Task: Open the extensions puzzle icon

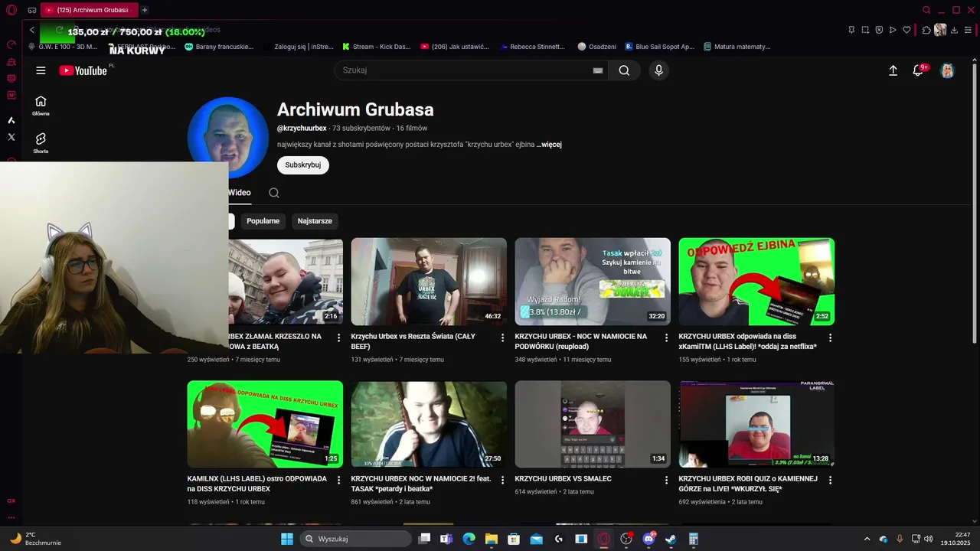Action: [926, 30]
